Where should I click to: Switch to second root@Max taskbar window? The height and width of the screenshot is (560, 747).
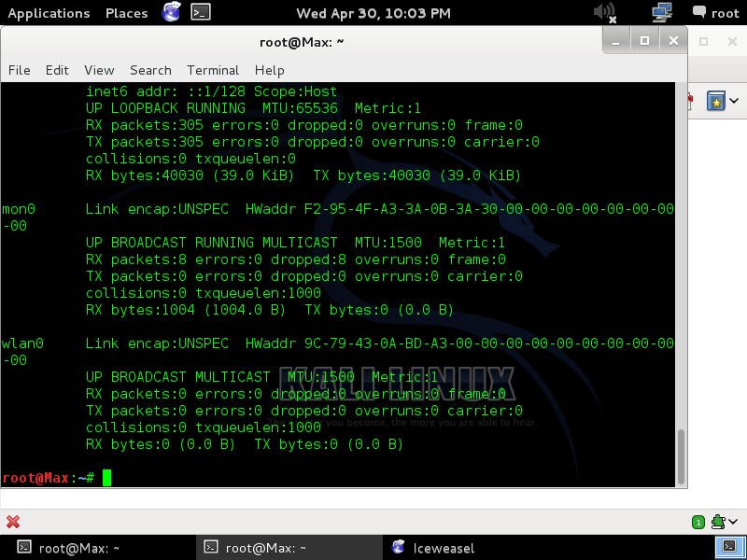coord(289,548)
